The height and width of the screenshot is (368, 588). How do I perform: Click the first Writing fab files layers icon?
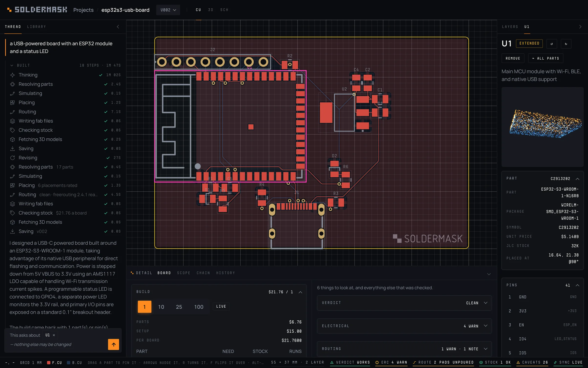tap(12, 121)
